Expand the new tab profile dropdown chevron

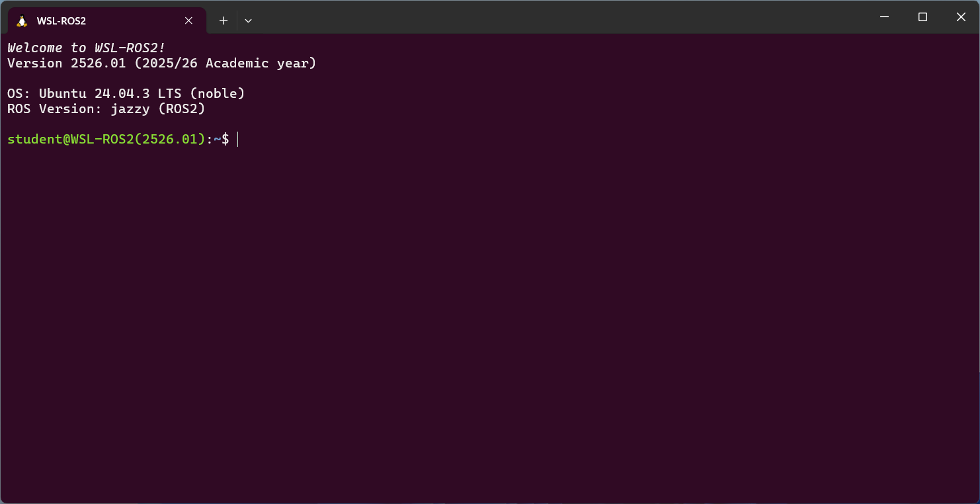point(248,21)
